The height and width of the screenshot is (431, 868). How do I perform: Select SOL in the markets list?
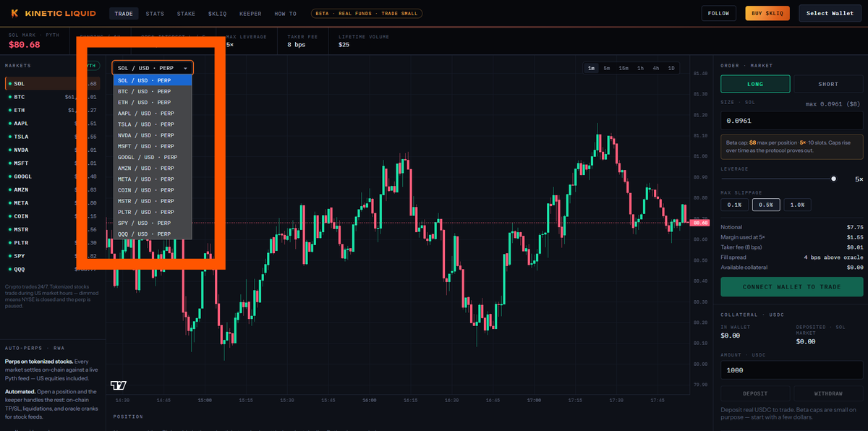coord(52,84)
